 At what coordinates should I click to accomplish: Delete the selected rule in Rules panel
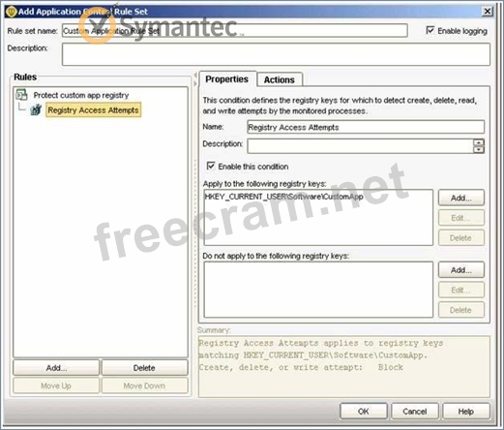(144, 368)
